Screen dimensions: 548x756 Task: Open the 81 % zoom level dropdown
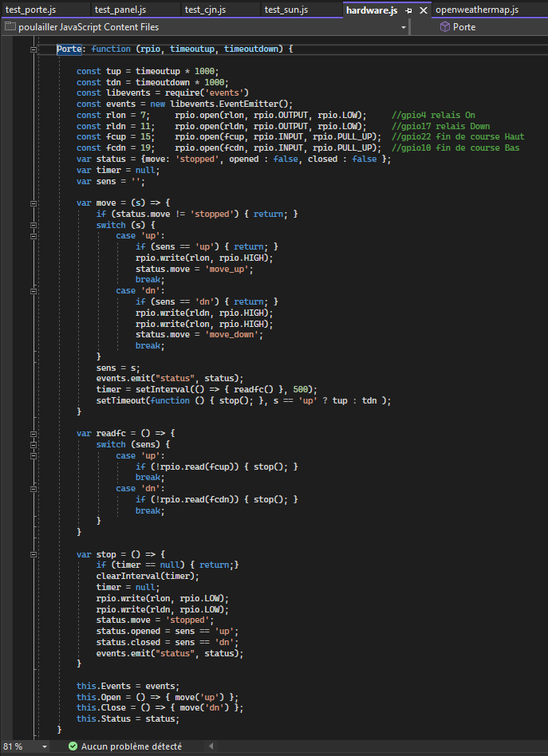point(44,746)
